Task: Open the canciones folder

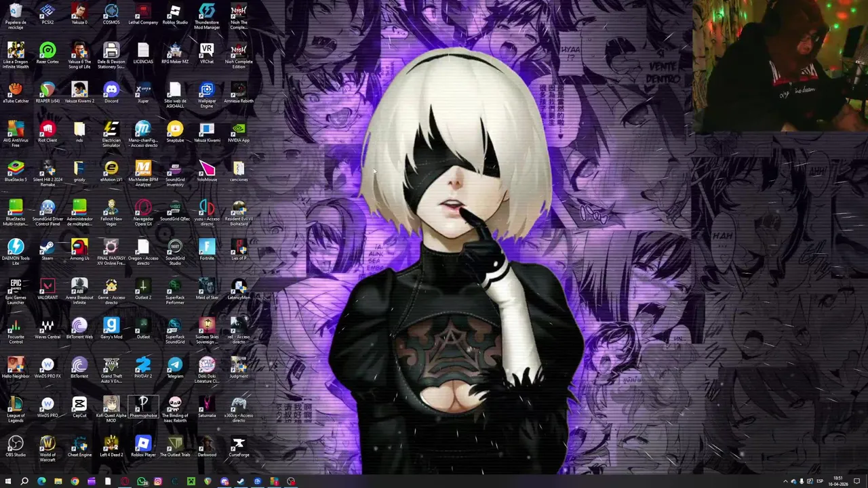Action: [x=239, y=171]
